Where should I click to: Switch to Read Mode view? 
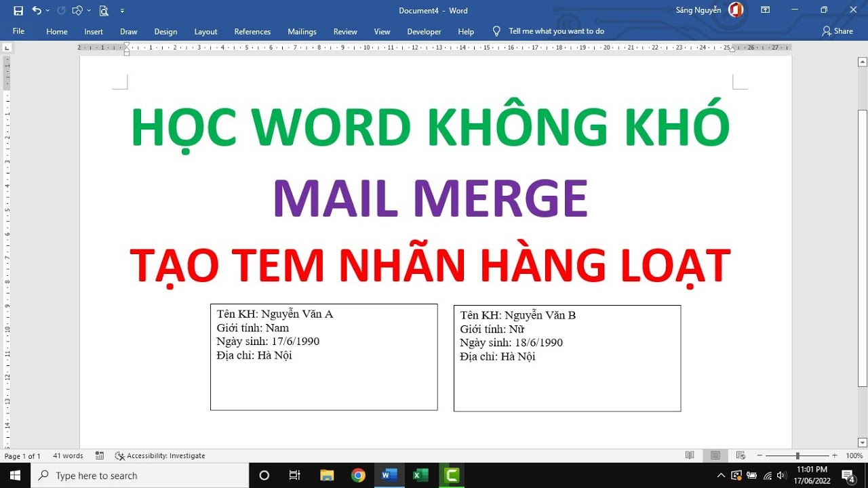click(690, 455)
